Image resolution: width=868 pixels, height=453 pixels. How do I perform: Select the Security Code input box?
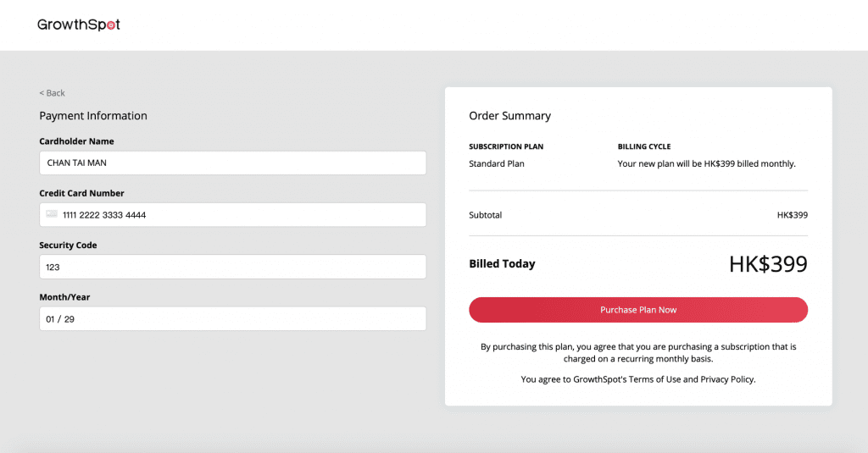[232, 267]
